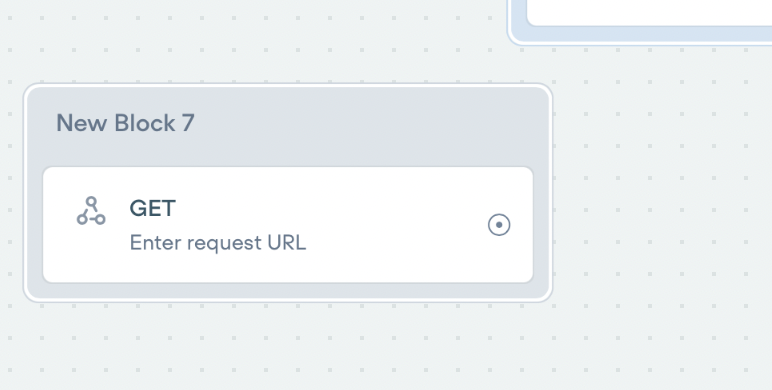The height and width of the screenshot is (390, 772).
Task: Select the New Block 7 header area
Action: coord(288,126)
